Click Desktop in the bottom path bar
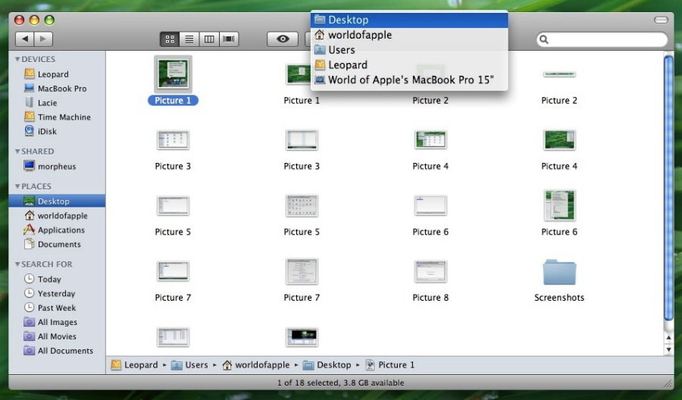This screenshot has height=400, width=682. (x=327, y=365)
